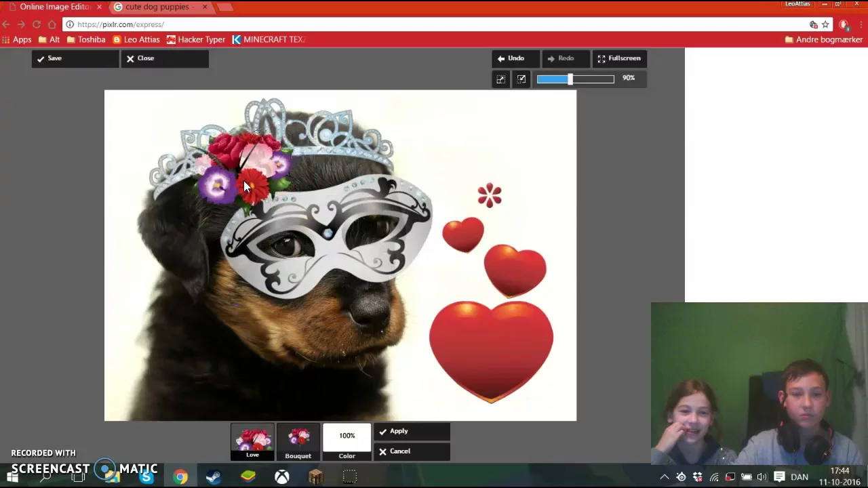Open the translate icon in the address bar
Viewport: 868px width, 488px height.
[813, 24]
